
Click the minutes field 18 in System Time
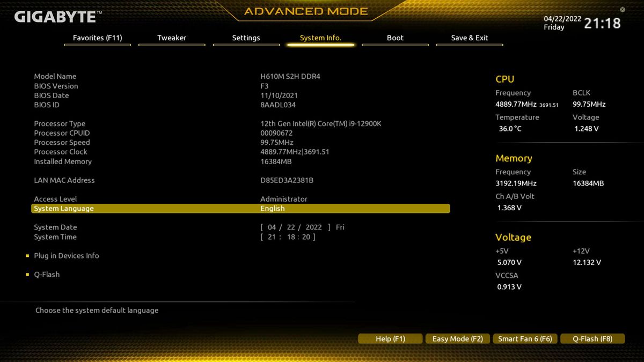291,237
